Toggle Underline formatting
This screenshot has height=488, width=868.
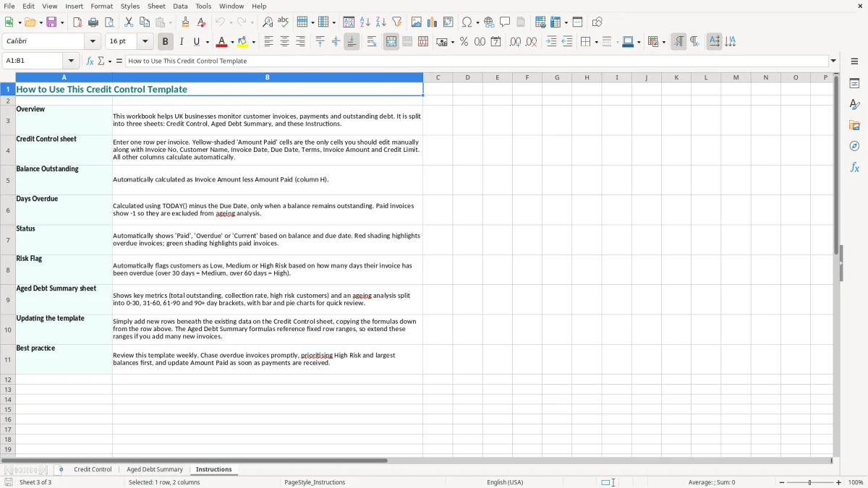[197, 42]
